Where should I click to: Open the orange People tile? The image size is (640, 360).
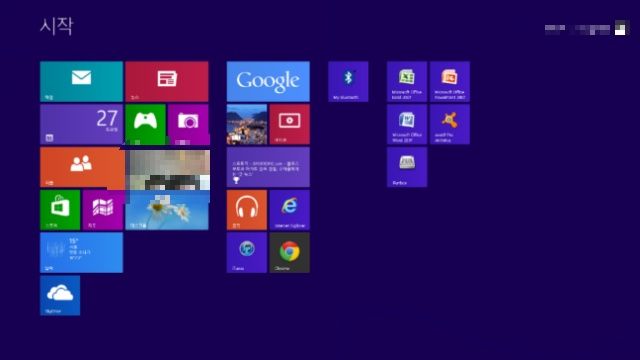[x=82, y=167]
